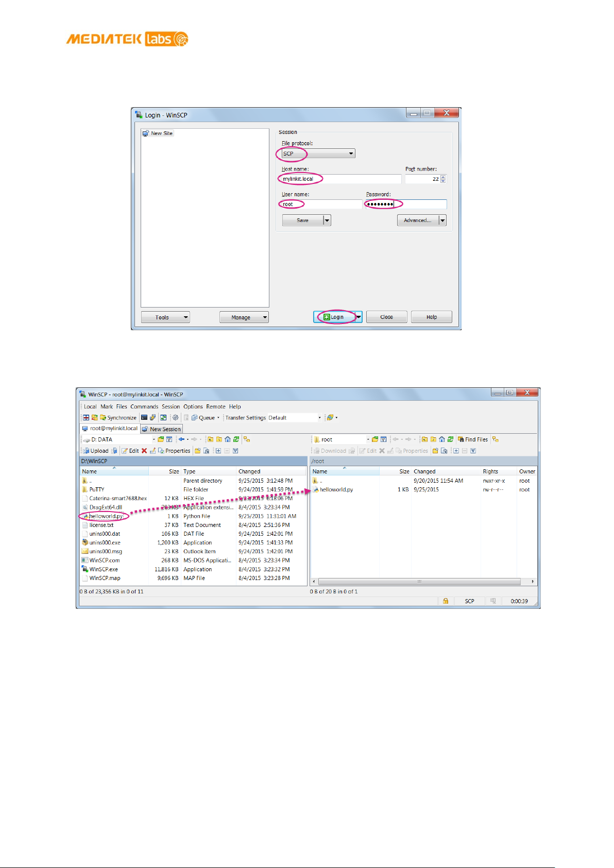Click Help button in Login dialog
The height and width of the screenshot is (868, 614).
[432, 317]
